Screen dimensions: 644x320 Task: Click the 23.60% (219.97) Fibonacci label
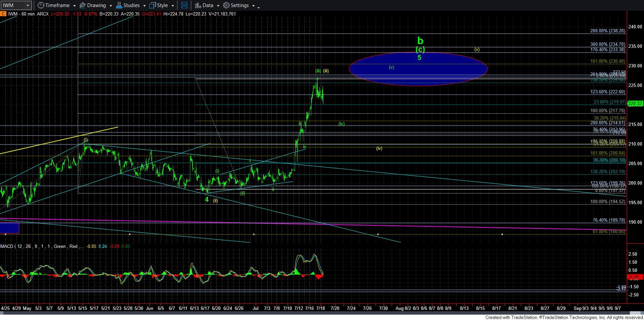point(609,102)
